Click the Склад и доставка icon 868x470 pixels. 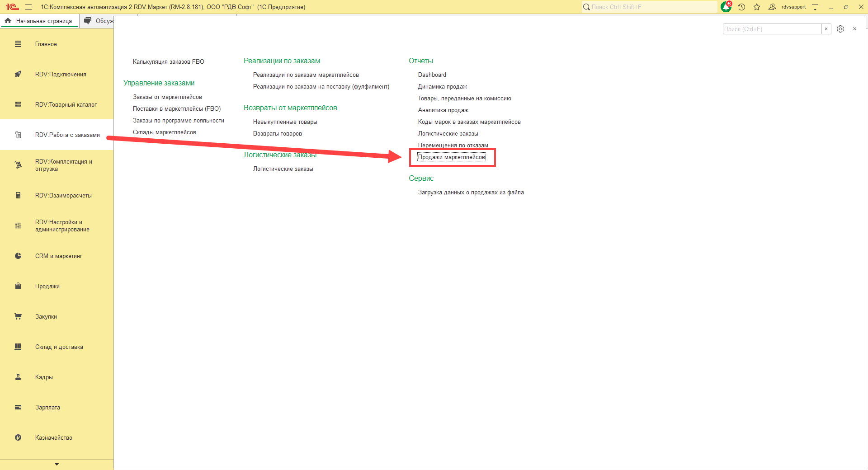pyautogui.click(x=18, y=347)
